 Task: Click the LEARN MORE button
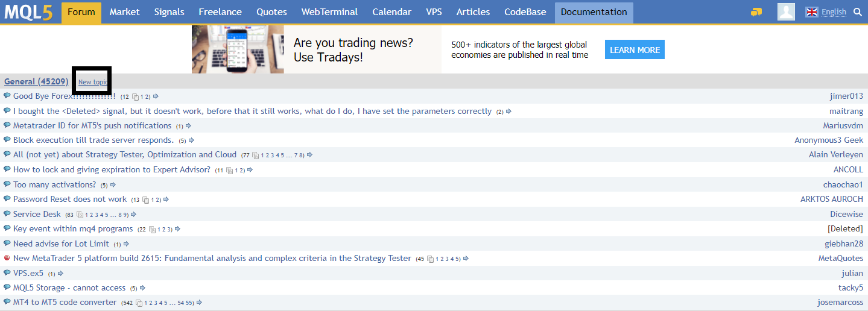click(x=635, y=50)
